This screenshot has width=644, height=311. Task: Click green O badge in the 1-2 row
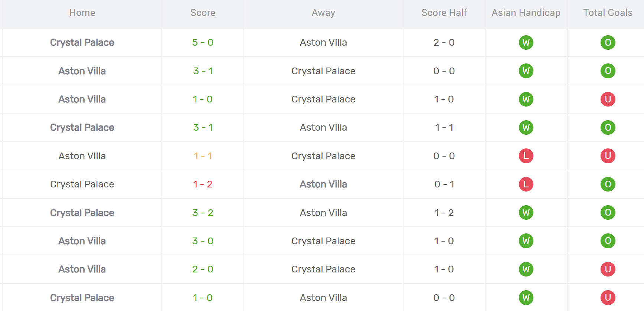pos(608,184)
